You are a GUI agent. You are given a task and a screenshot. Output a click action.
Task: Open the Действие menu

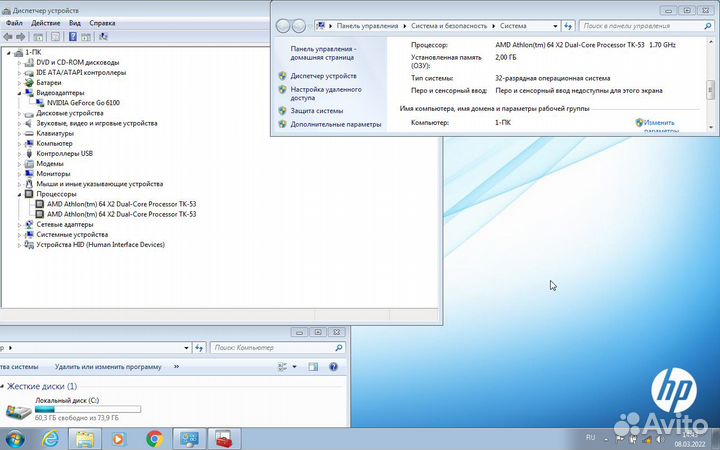pos(45,22)
